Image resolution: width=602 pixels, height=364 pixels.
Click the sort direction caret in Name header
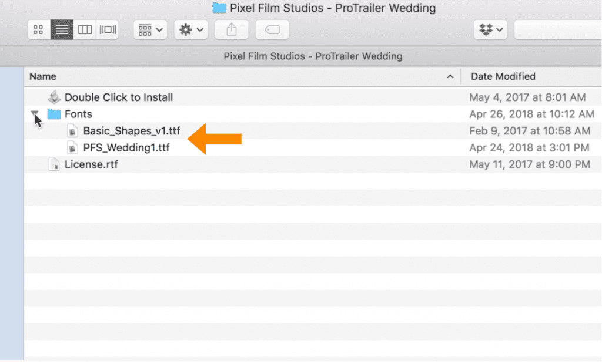coord(450,77)
